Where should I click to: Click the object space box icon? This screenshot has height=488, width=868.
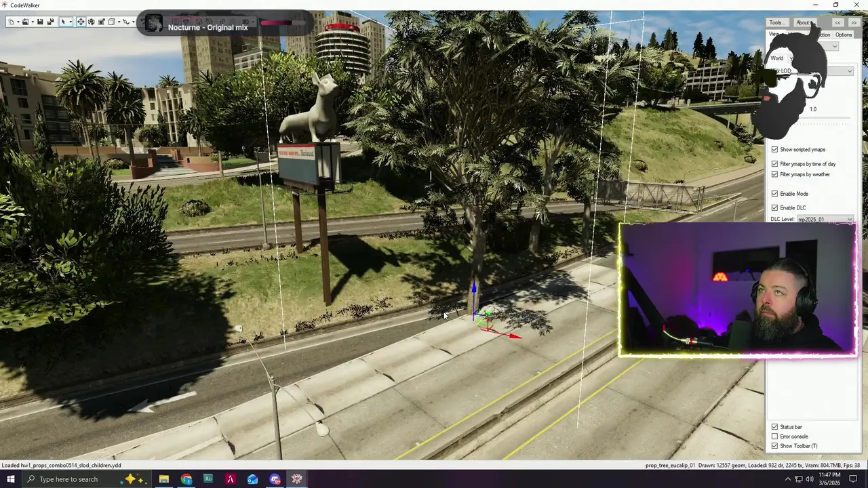coord(111,22)
